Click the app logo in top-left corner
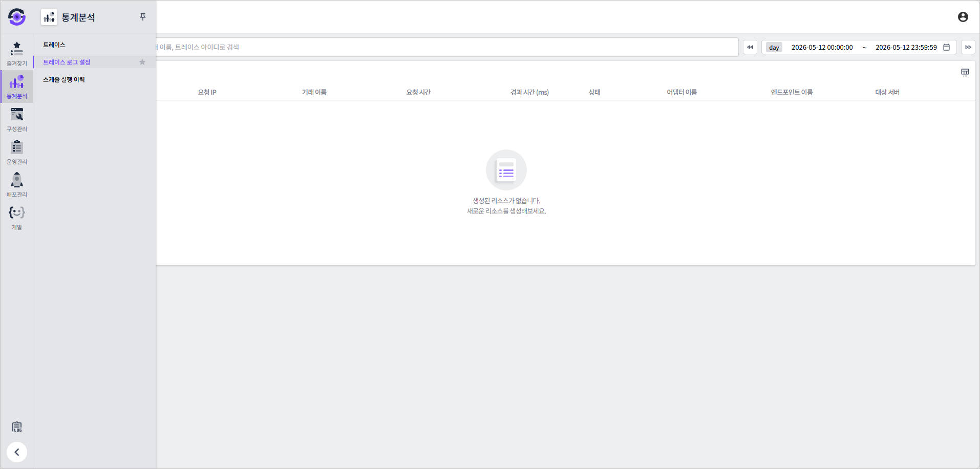980x469 pixels. click(x=17, y=17)
